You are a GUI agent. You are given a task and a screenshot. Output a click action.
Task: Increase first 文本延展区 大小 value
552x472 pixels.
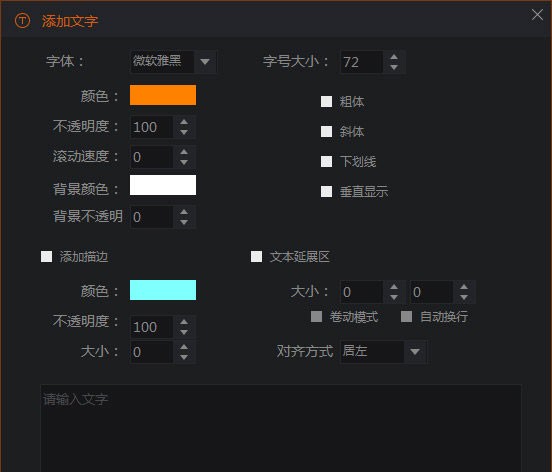[x=394, y=287]
